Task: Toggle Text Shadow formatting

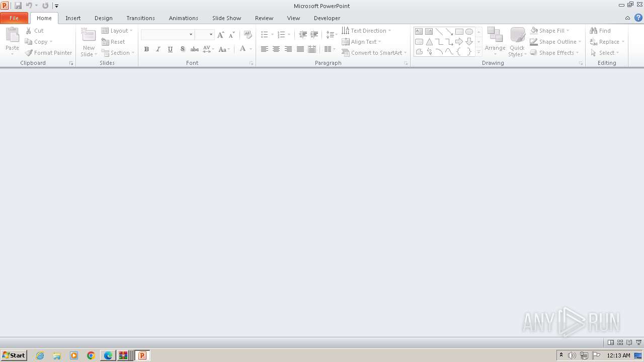Action: [x=182, y=49]
